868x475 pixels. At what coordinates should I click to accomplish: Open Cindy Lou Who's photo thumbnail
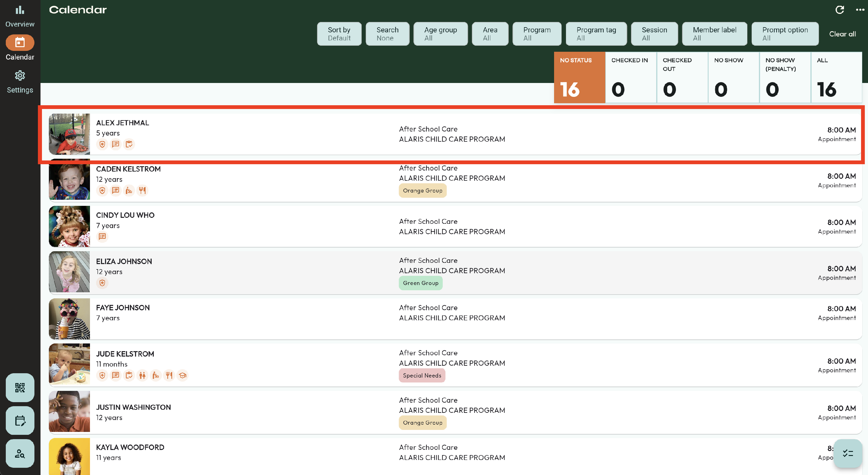tap(69, 226)
